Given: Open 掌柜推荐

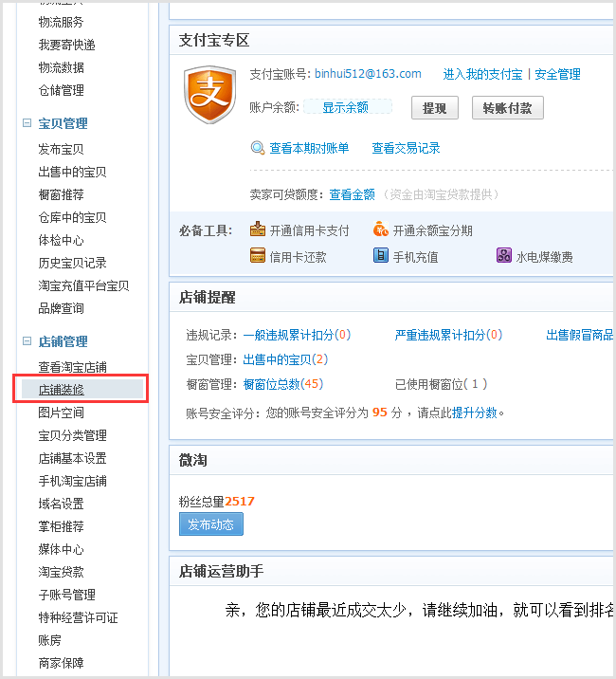Looking at the screenshot, I should pos(61,526).
